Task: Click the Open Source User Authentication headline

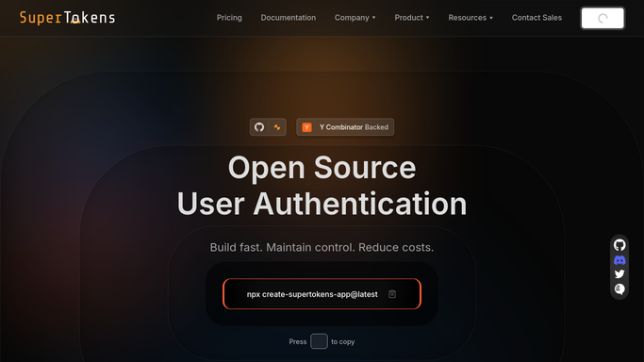Action: (322, 186)
